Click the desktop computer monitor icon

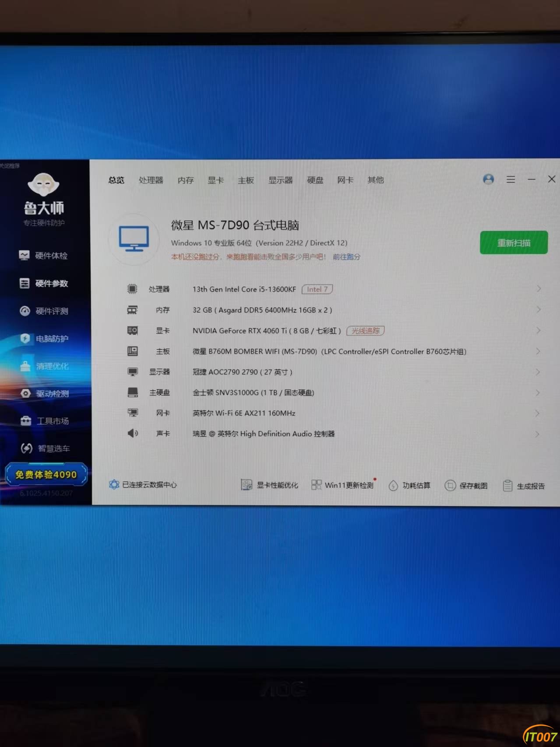134,239
